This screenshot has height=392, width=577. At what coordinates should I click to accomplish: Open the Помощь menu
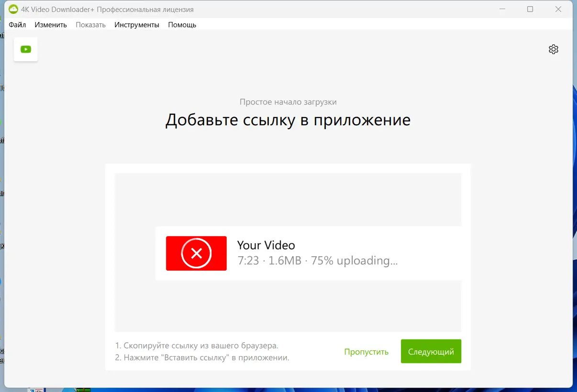coord(182,25)
